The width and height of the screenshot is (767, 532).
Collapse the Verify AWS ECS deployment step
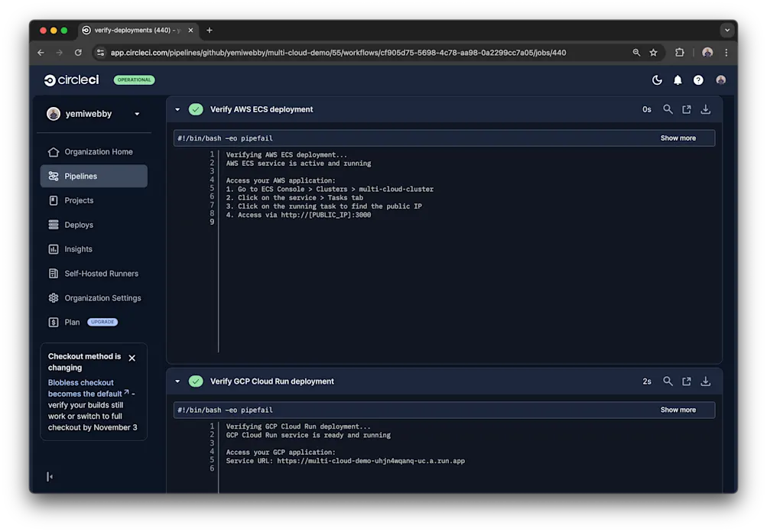coord(177,109)
